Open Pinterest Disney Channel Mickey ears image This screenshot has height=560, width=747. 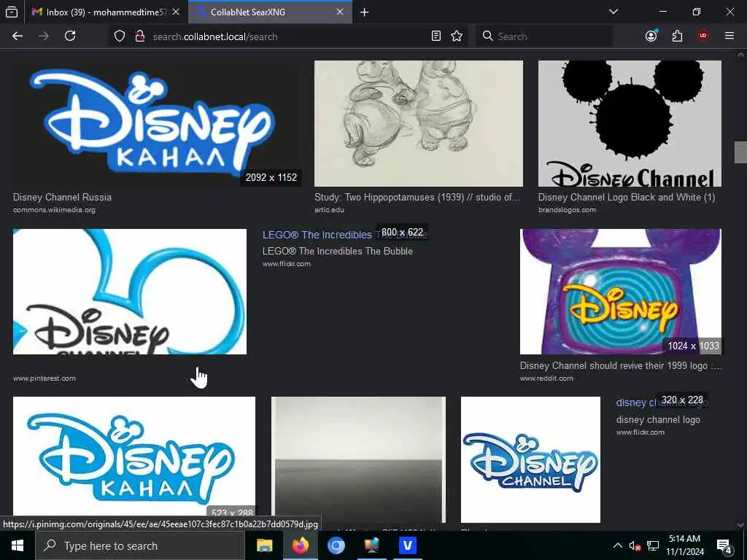click(130, 292)
